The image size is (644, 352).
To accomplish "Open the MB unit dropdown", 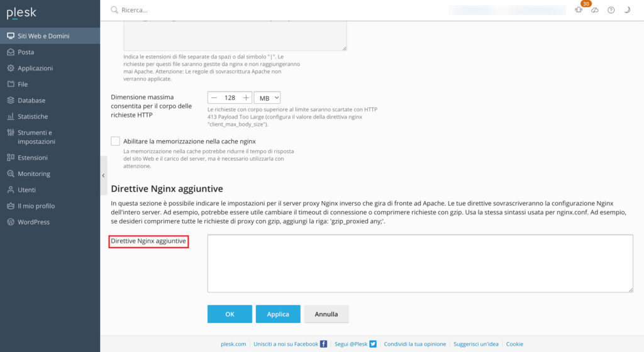I will [267, 97].
